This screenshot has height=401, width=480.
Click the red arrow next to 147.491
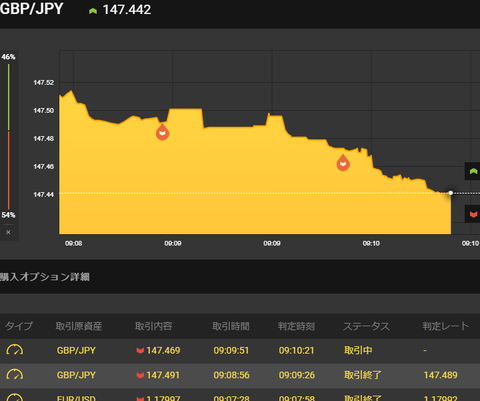[140, 375]
